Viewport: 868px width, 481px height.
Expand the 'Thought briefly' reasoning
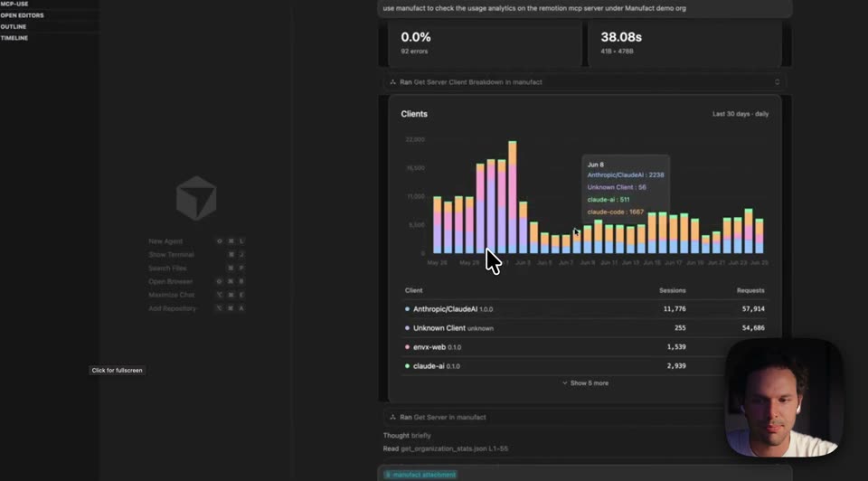click(x=407, y=436)
